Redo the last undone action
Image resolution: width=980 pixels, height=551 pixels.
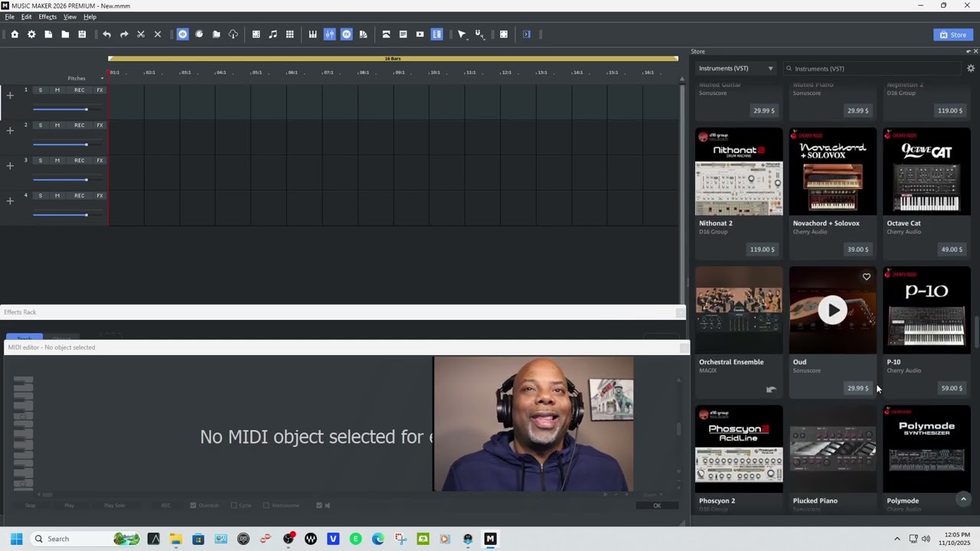point(124,34)
